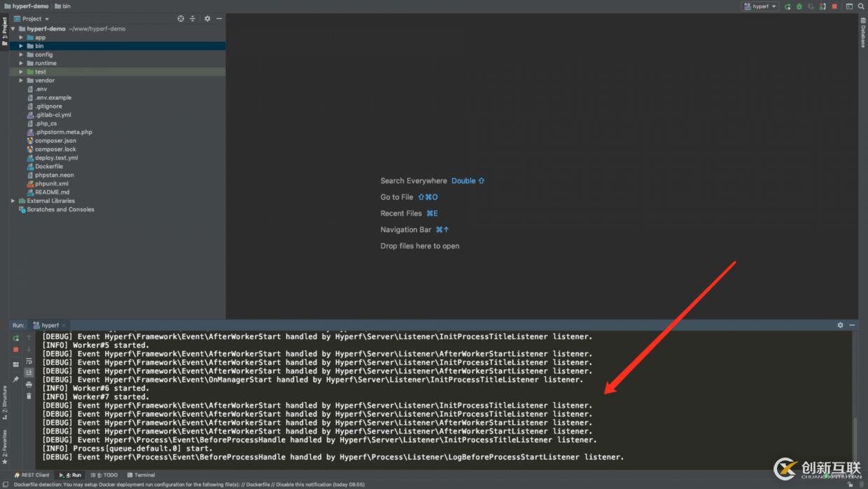Open the REST Client tool window
868x489 pixels.
point(31,475)
